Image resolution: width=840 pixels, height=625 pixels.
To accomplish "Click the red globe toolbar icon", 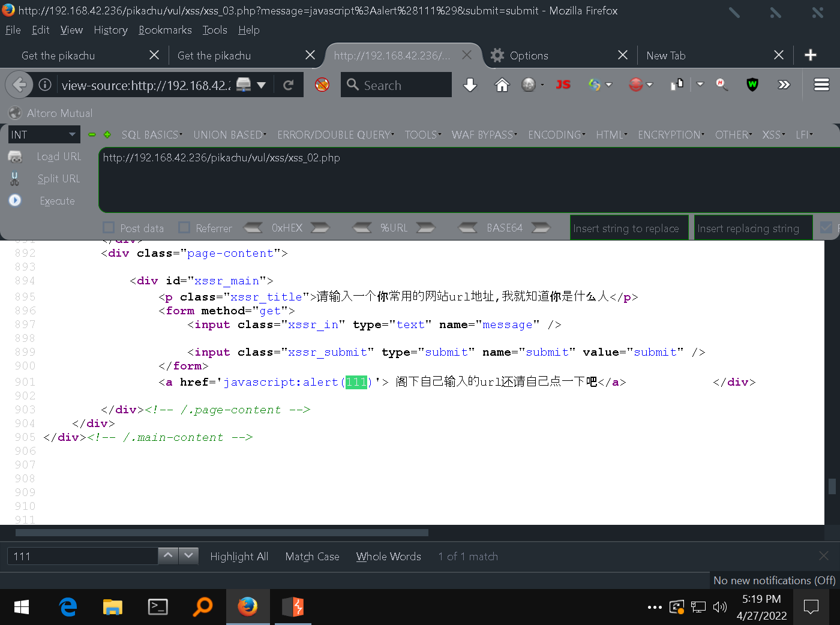I will point(636,85).
